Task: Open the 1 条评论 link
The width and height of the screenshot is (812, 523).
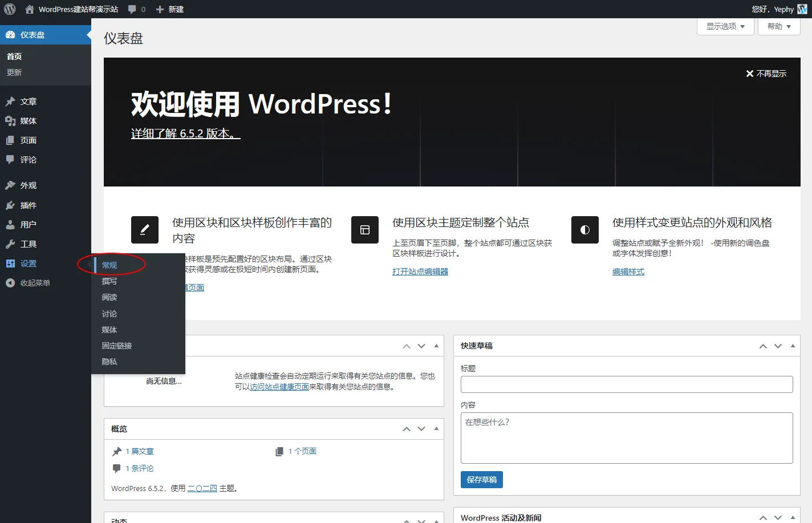Action: (x=140, y=468)
